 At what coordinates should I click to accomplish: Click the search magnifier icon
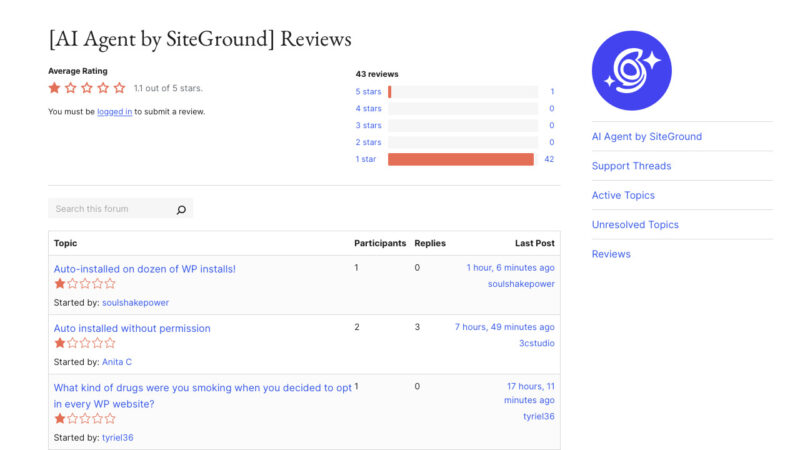click(181, 210)
